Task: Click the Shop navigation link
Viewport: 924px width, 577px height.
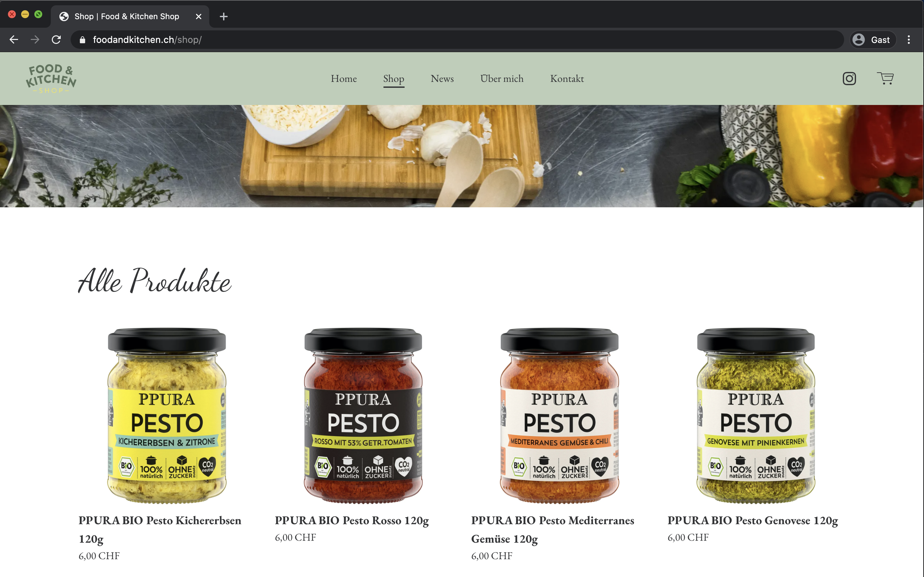Action: point(394,79)
